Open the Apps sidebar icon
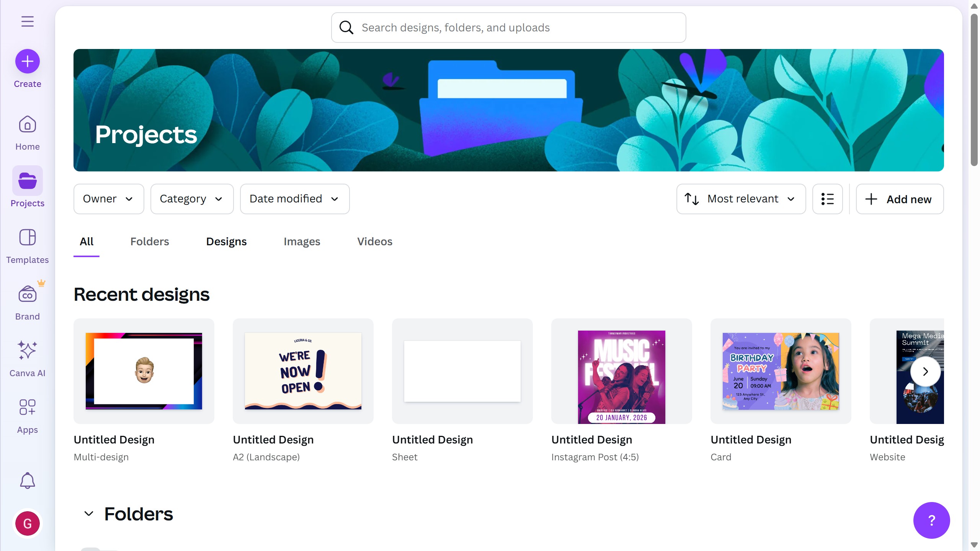980x551 pixels. coord(27,416)
